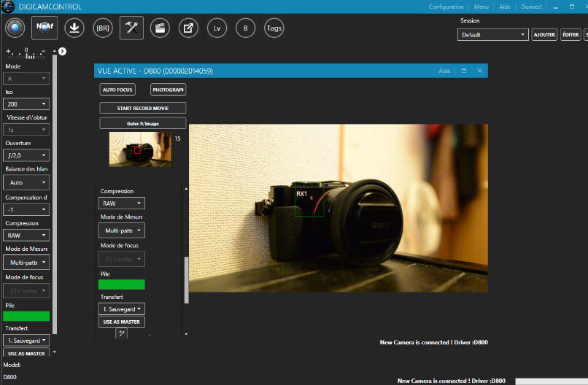This screenshot has height=385, width=588.
Task: Click the Geler l'image button
Action: tap(143, 123)
